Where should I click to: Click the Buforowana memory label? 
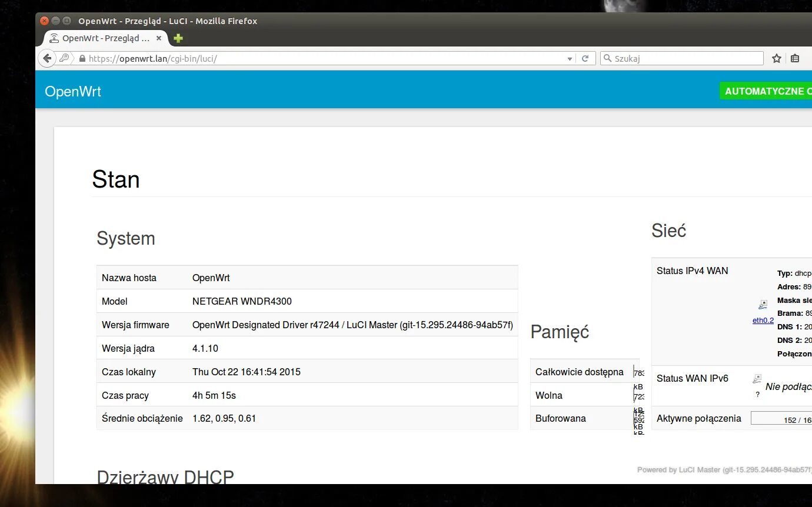click(x=561, y=418)
